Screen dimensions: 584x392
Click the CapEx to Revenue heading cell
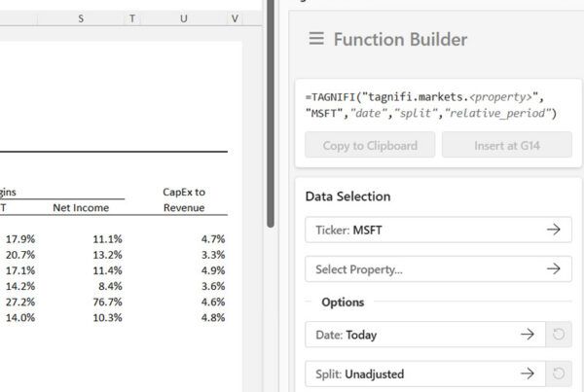point(184,200)
